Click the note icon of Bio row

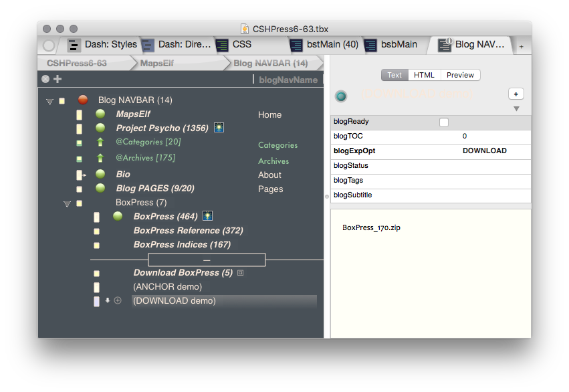(x=80, y=175)
